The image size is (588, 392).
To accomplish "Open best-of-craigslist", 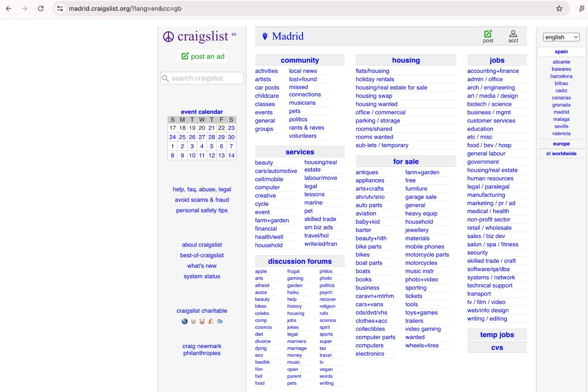I will (x=202, y=255).
